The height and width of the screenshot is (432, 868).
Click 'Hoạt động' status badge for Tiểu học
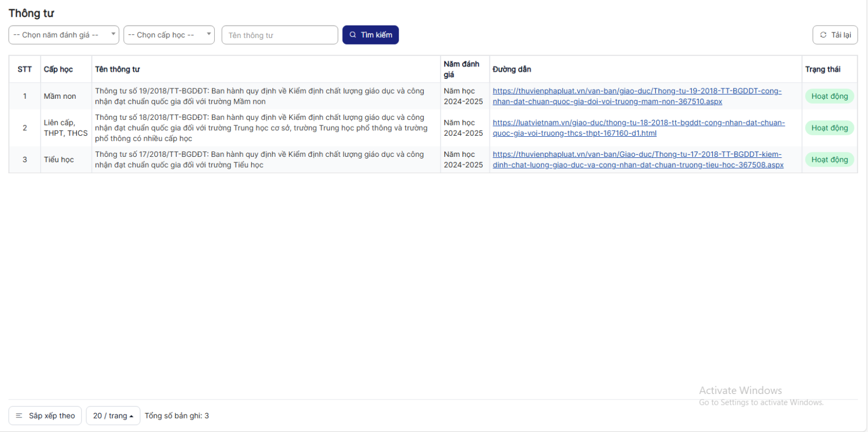pyautogui.click(x=829, y=160)
